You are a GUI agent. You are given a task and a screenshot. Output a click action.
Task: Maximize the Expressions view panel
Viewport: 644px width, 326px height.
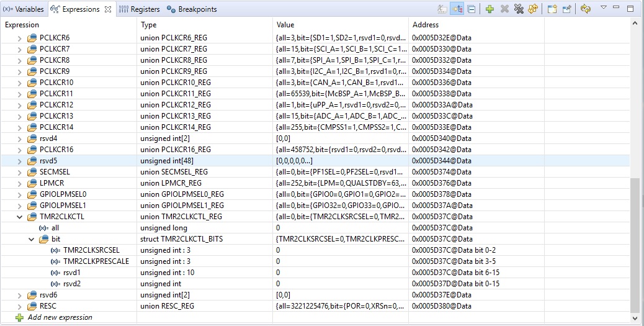click(x=630, y=8)
